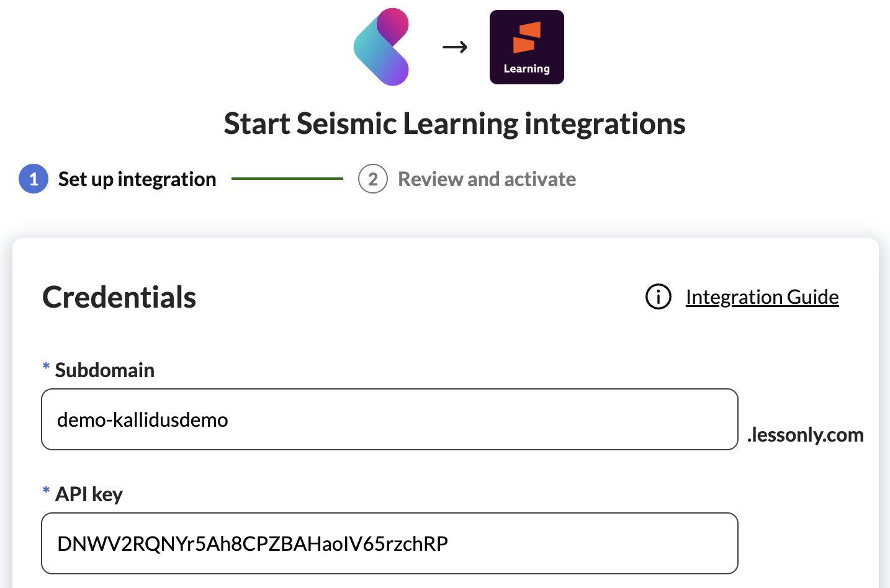Click the Seismic Learning app icon
The height and width of the screenshot is (588, 890).
526,47
